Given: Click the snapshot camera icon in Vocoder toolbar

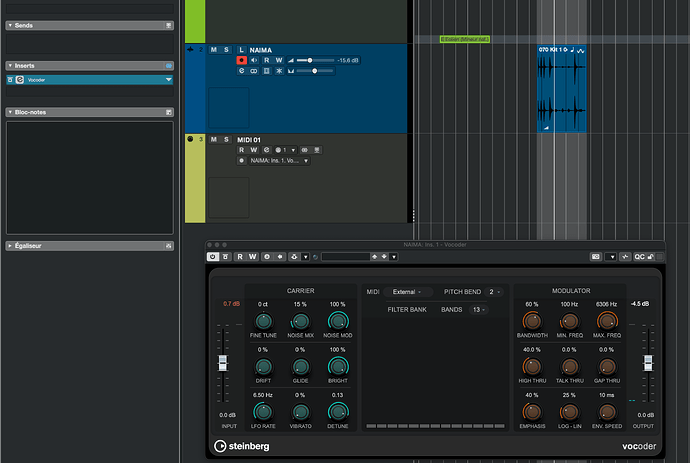Looking at the screenshot, I should pyautogui.click(x=597, y=257).
